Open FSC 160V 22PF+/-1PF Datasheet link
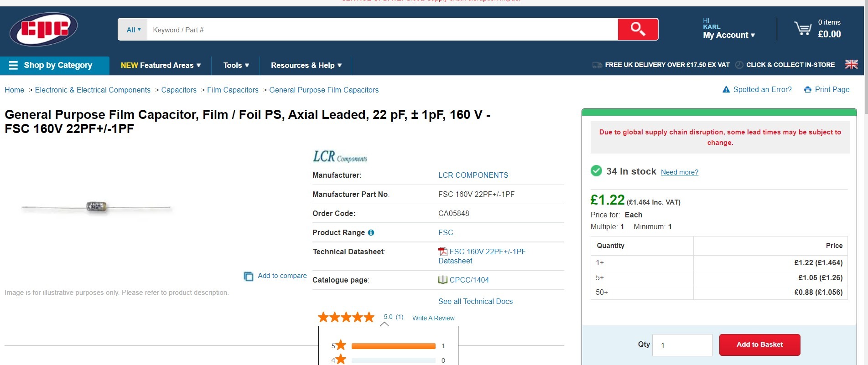The image size is (868, 365). [482, 256]
